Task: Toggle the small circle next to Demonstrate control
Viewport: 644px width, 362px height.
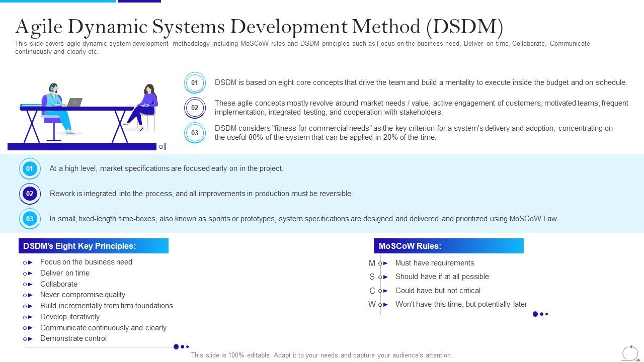Action: coord(26,338)
